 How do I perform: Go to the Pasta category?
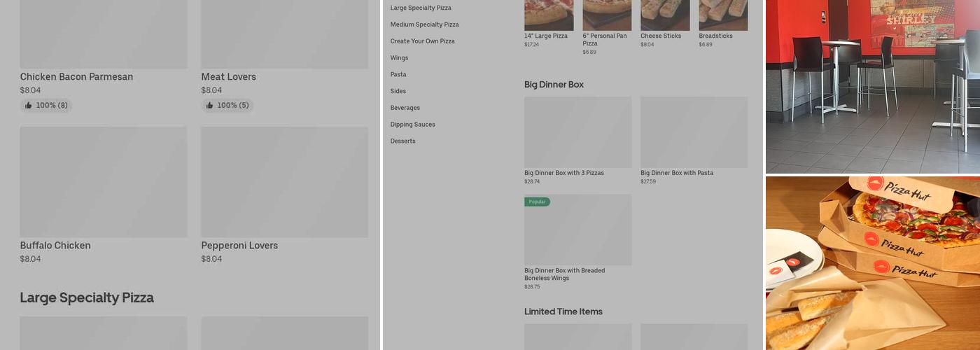[x=398, y=75]
